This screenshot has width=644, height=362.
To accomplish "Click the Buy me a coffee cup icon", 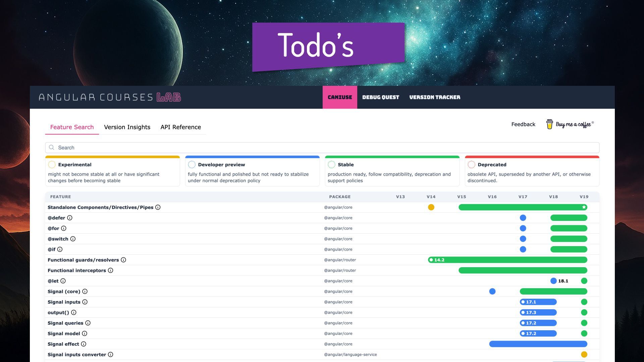I will click(x=549, y=124).
